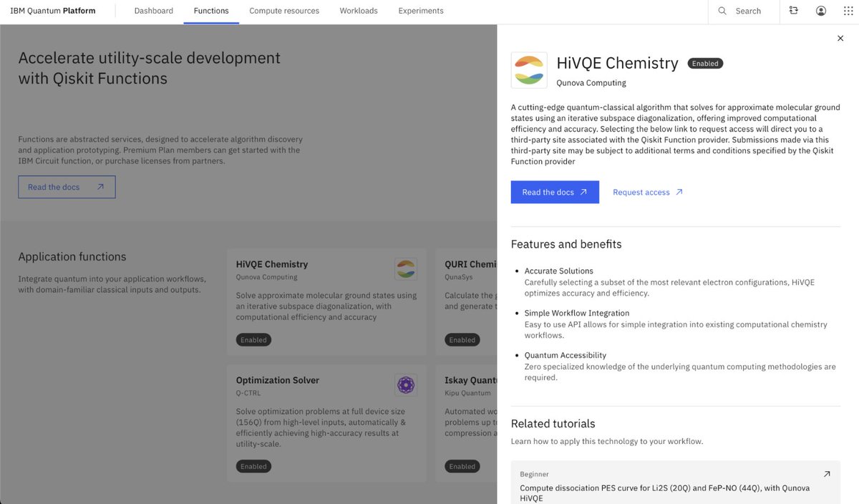The image size is (859, 504).
Task: Open the user profile avatar icon
Action: click(x=821, y=11)
